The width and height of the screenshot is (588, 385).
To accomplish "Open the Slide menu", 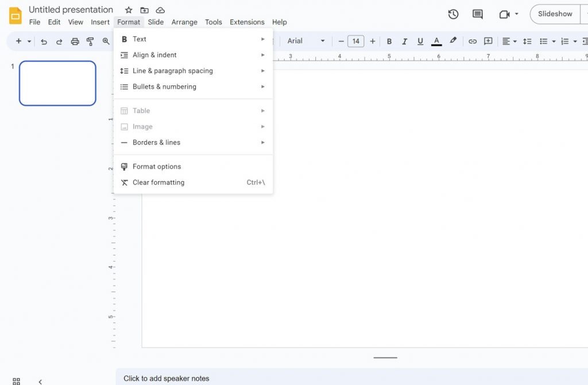I will [x=156, y=22].
